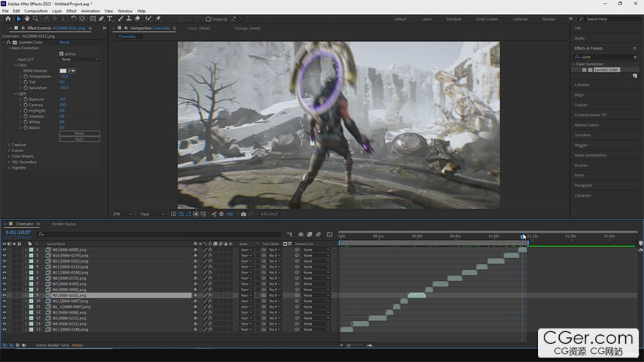Click Reset link for Lumetri Color
The image size is (644, 362).
click(64, 42)
